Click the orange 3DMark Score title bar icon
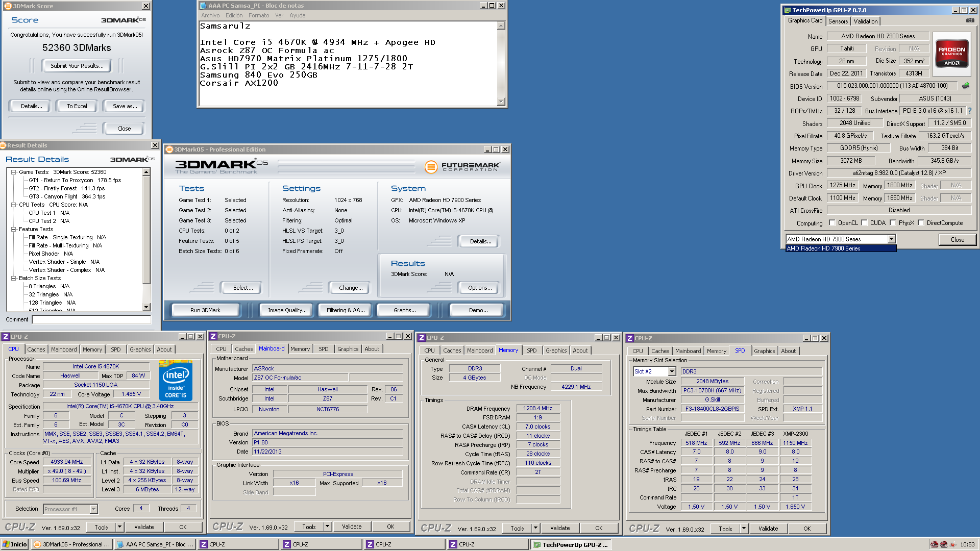This screenshot has height=551, width=980. pyautogui.click(x=8, y=6)
